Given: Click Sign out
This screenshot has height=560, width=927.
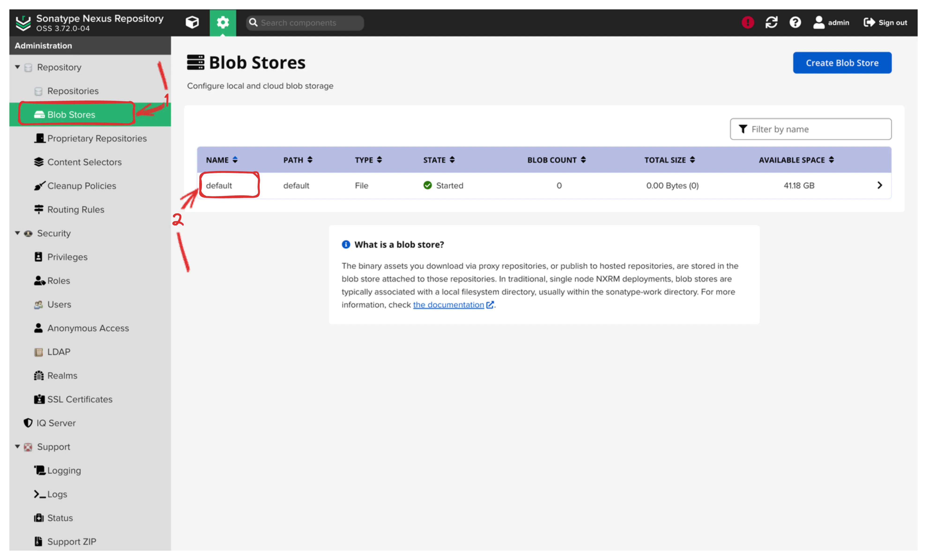Looking at the screenshot, I should 885,22.
